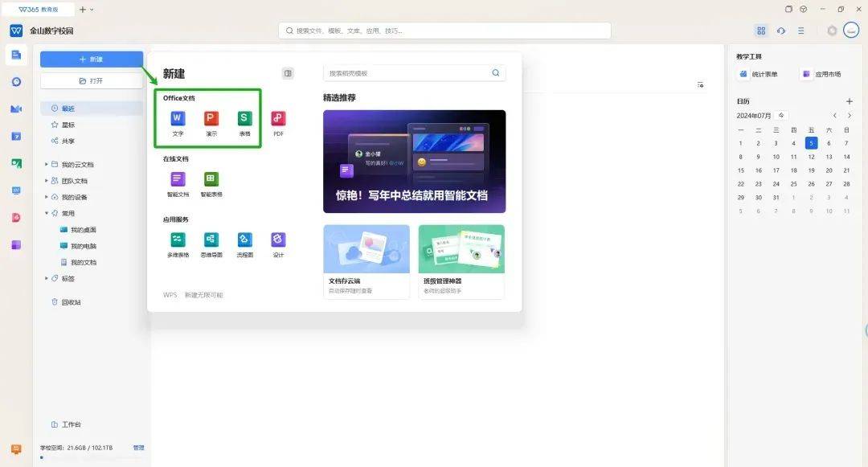Image resolution: width=868 pixels, height=467 pixels.
Task: Create a 智能文档 online document
Action: tap(178, 184)
